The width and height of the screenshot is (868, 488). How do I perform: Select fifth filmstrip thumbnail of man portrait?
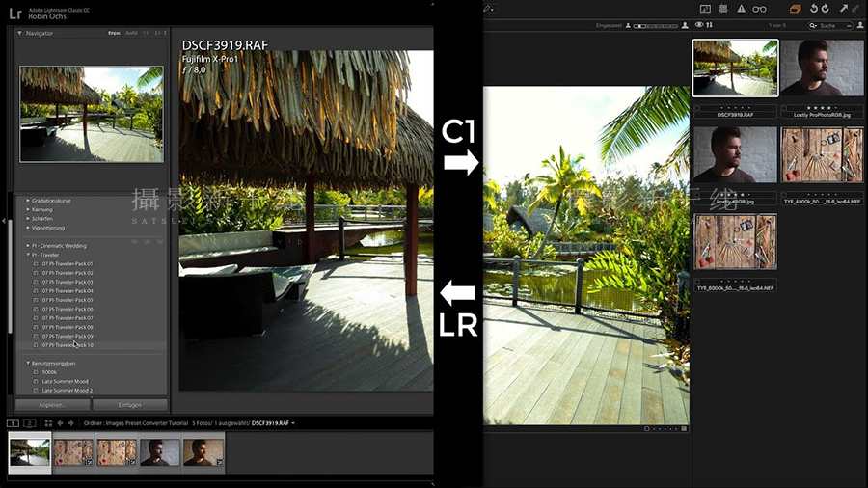(x=203, y=452)
